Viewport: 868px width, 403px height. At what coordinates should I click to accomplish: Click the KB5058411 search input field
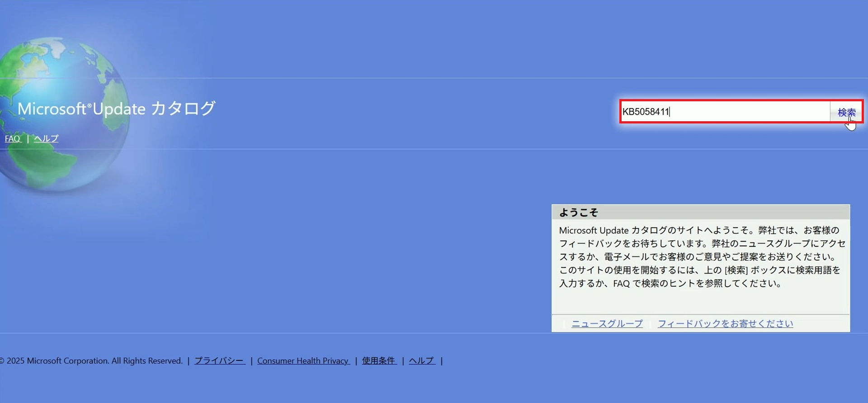(x=723, y=112)
